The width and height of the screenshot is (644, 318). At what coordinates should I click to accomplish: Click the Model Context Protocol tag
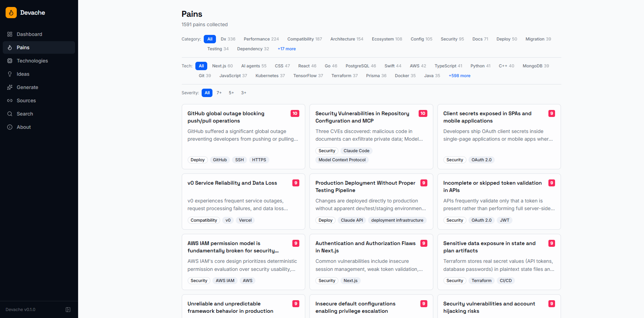(342, 160)
